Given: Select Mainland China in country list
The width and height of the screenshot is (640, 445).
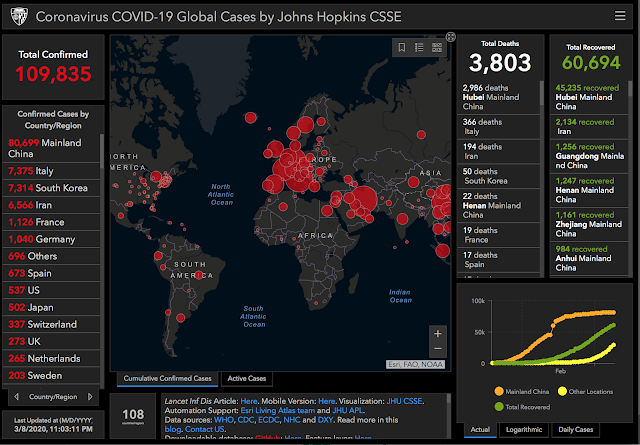Looking at the screenshot, I should click(x=51, y=148).
